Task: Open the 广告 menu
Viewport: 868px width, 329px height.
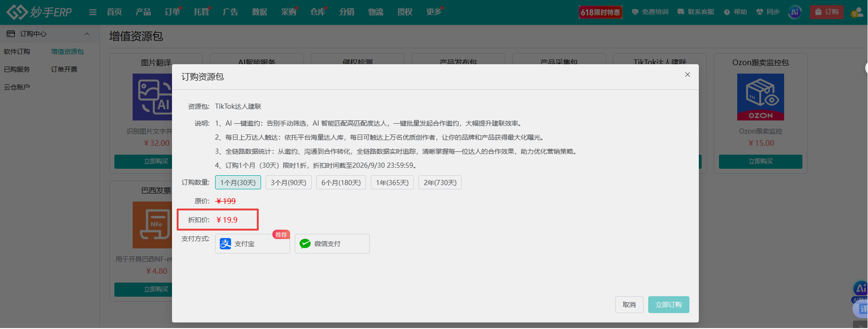Action: pos(231,12)
